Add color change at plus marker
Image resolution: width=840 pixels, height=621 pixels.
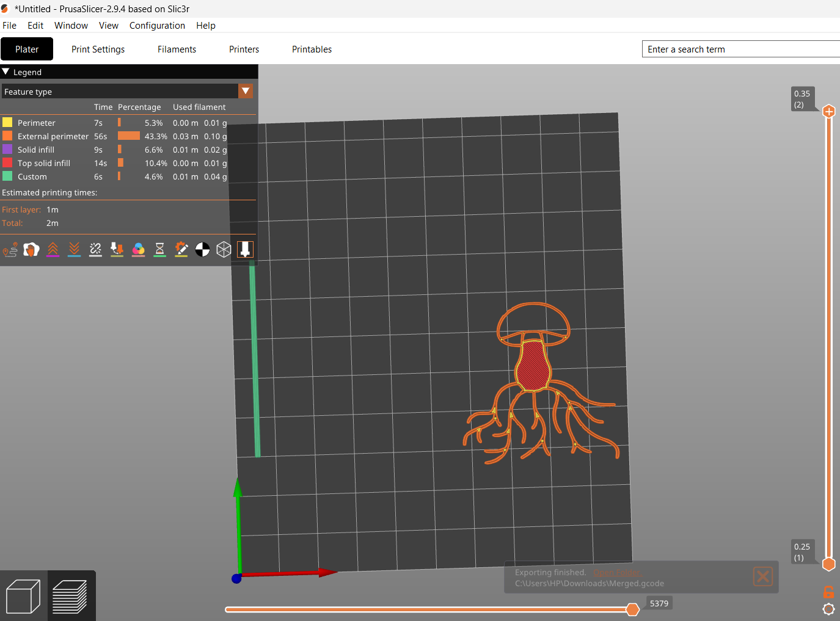(x=829, y=111)
